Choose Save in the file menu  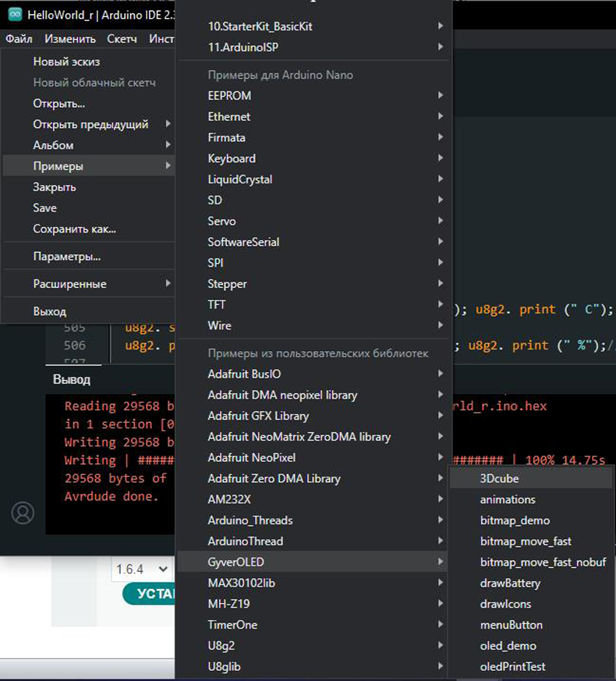[89, 207]
